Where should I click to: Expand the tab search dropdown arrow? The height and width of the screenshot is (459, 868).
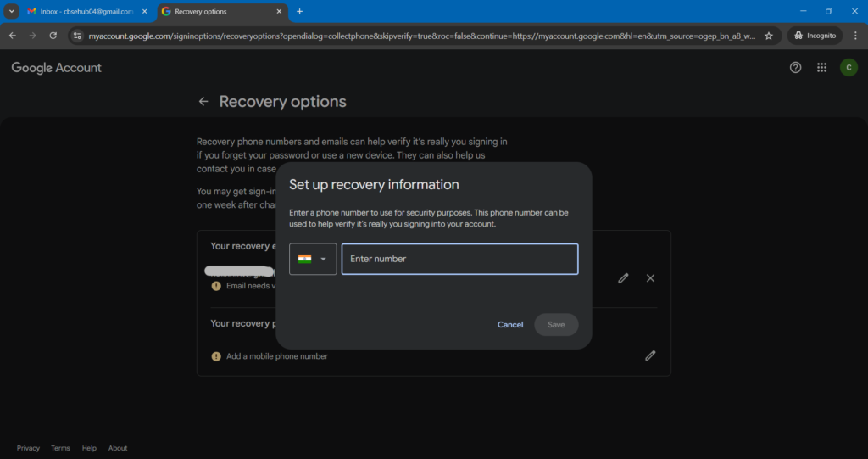[x=12, y=11]
